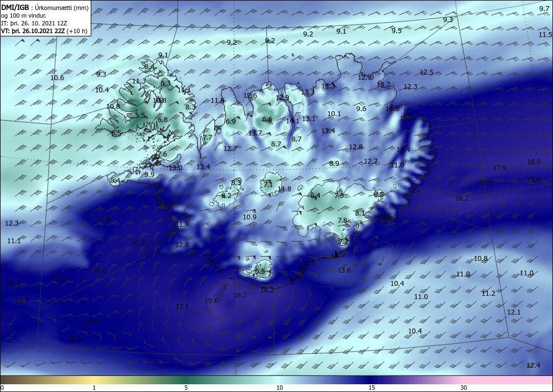553x392 pixels.
Task: Click the 14.7 value near the west edge
Action: tap(22, 301)
